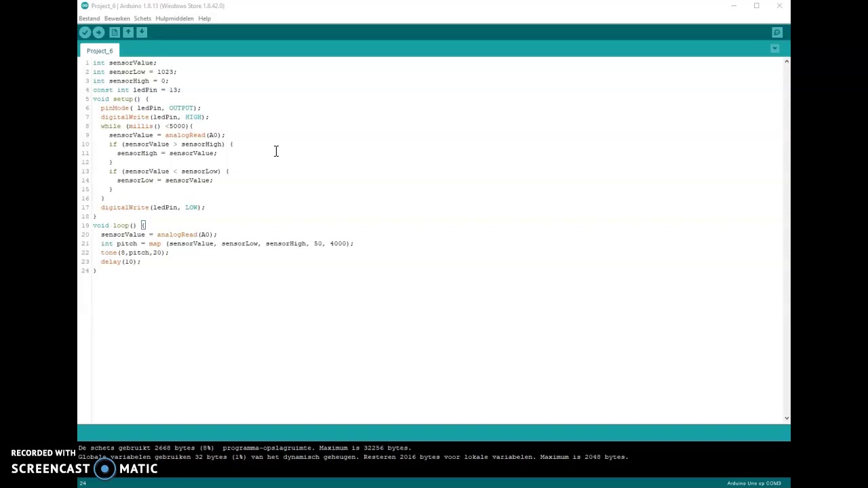Click editor scrollbar up arrow
The image size is (868, 488).
point(787,62)
